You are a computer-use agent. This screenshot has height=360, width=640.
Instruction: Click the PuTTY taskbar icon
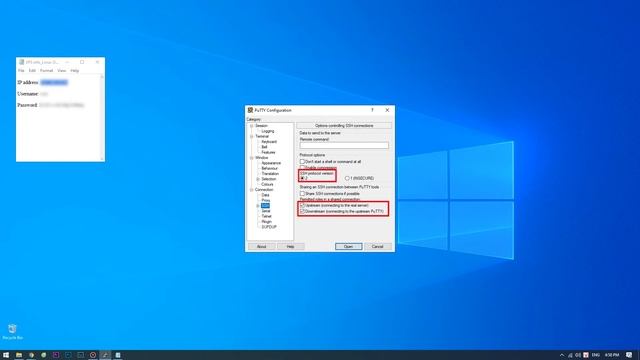pyautogui.click(x=105, y=355)
